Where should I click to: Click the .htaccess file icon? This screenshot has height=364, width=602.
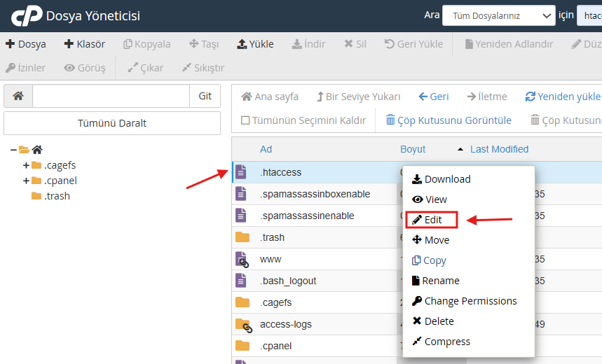point(242,172)
